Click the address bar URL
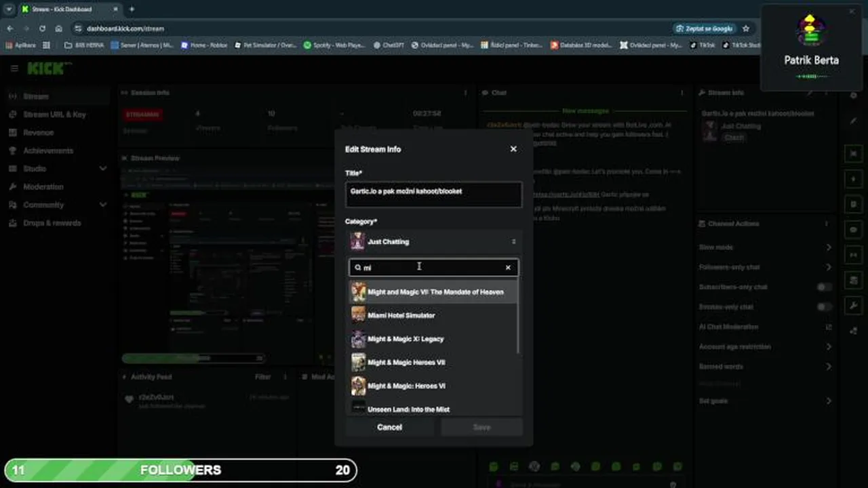868x488 pixels. pos(125,28)
